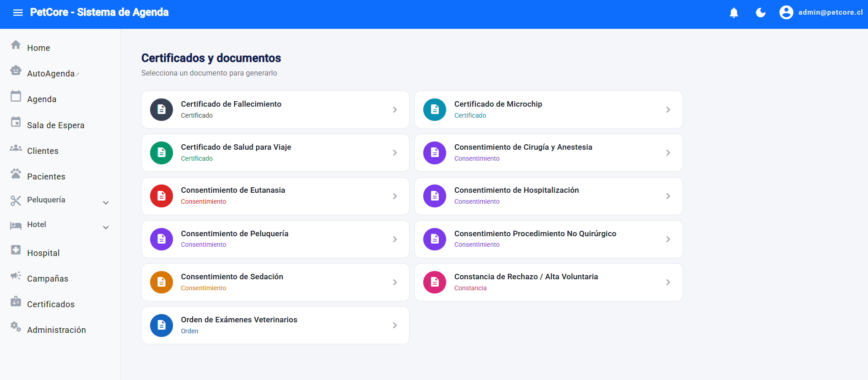This screenshot has height=380, width=868.
Task: Select Constancia de Rechazo / Alta Voluntaria title
Action: tap(526, 277)
